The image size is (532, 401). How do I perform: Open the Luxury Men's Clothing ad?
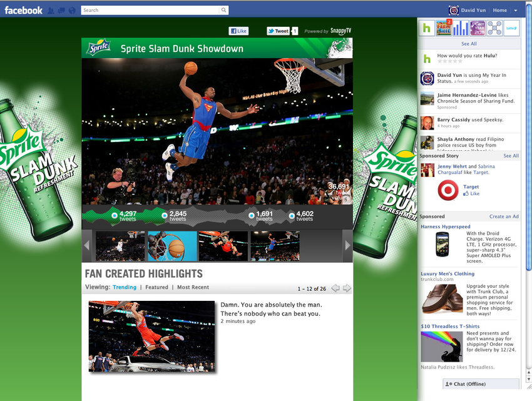coord(448,273)
